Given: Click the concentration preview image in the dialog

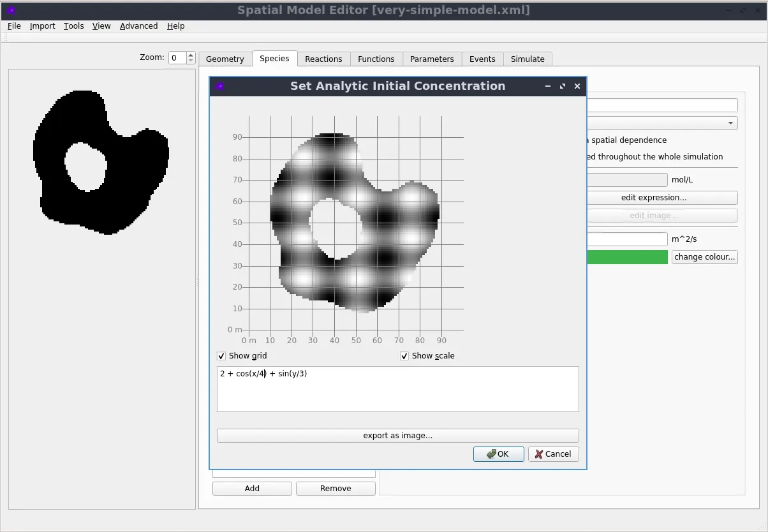Looking at the screenshot, I should click(x=355, y=223).
